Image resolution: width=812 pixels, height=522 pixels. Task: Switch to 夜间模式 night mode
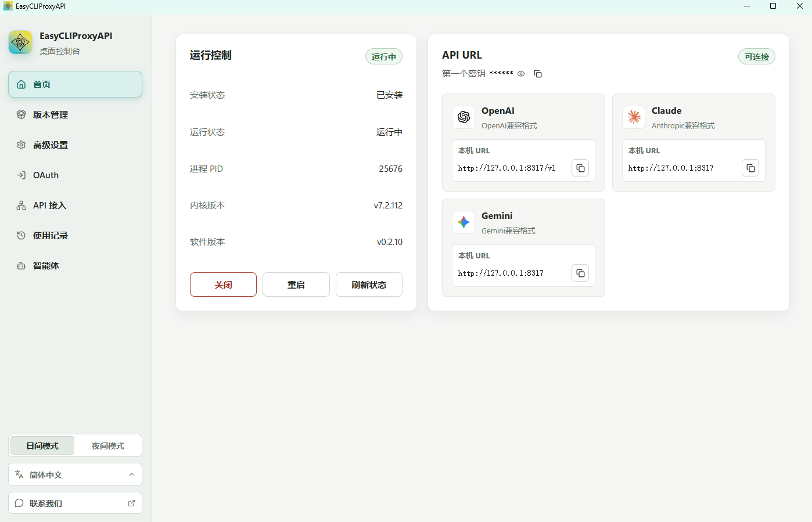[108, 445]
